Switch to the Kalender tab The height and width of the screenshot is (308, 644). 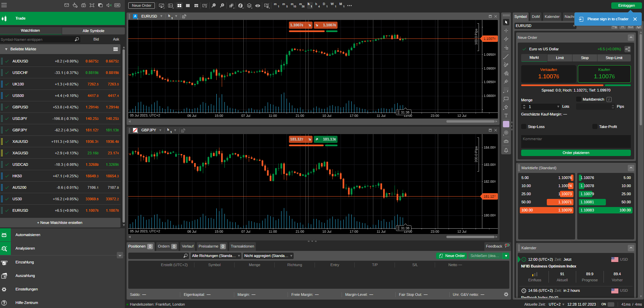tap(552, 17)
